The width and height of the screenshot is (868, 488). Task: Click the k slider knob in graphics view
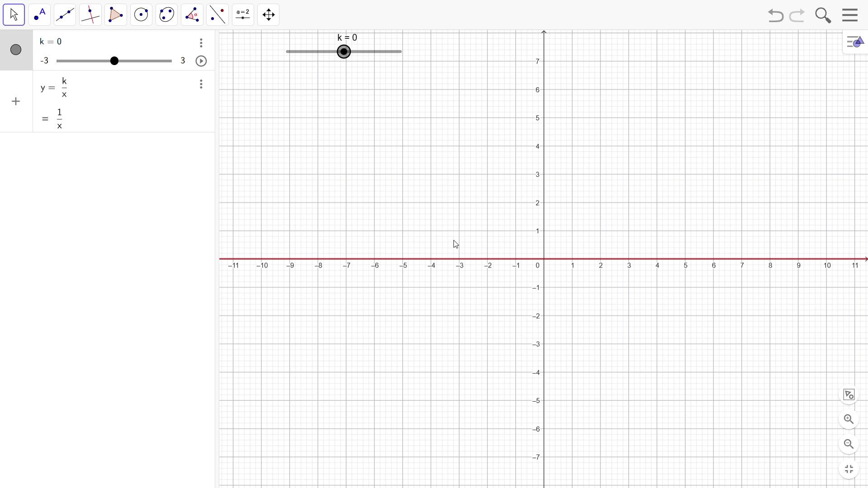(x=344, y=52)
